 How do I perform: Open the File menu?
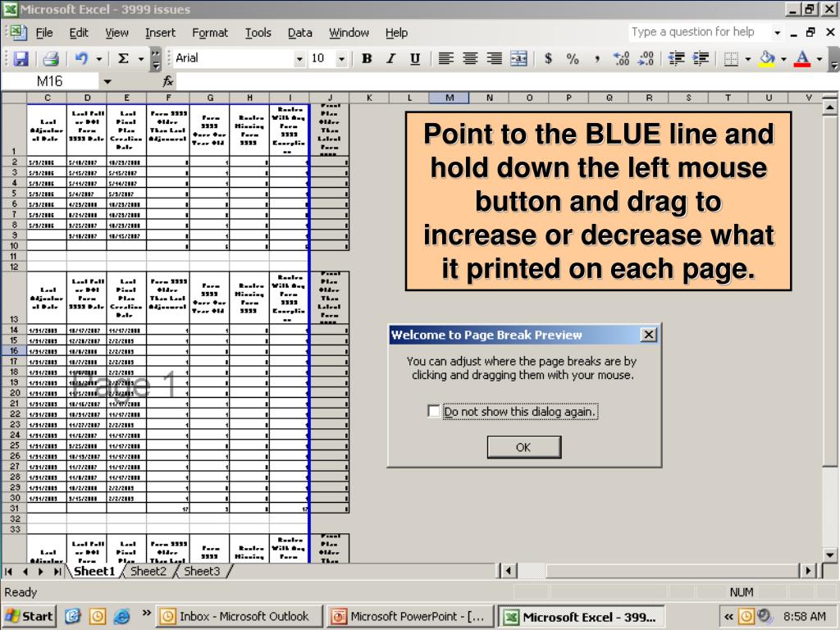[x=44, y=33]
